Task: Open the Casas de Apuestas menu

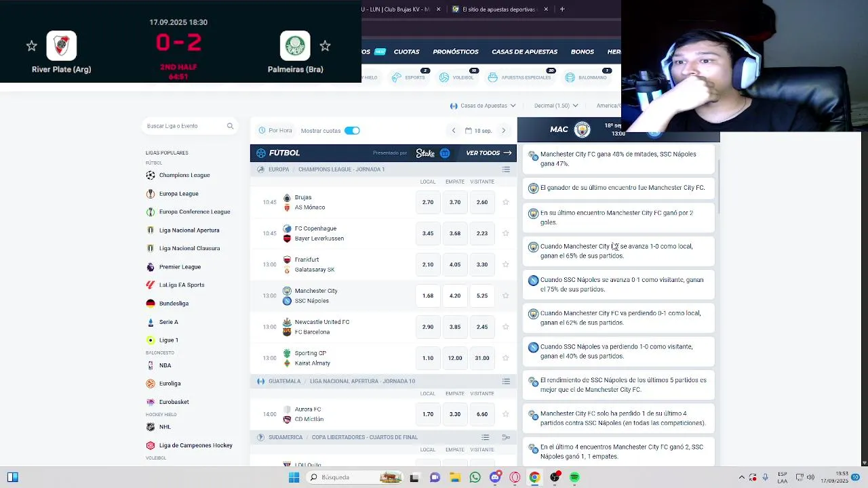Action: pos(525,52)
